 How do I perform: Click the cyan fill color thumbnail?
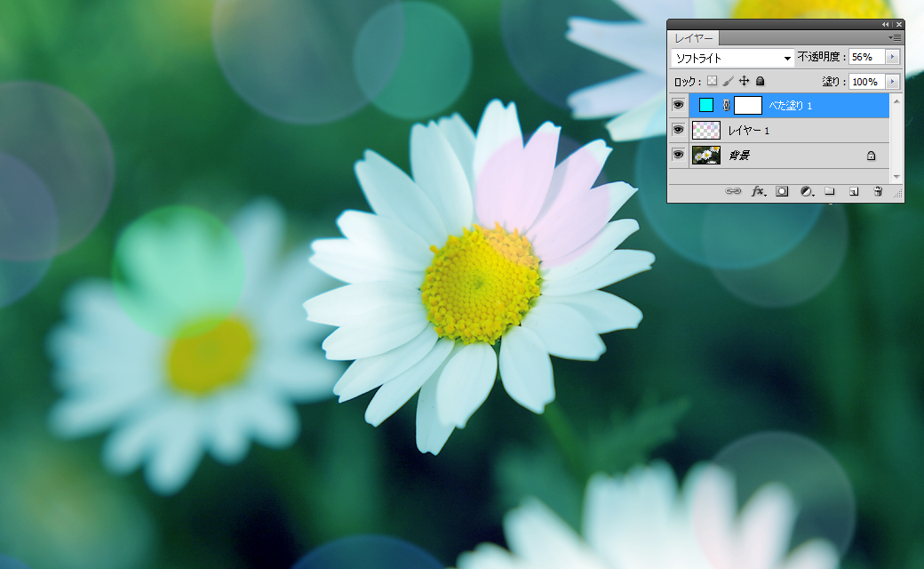[x=706, y=105]
